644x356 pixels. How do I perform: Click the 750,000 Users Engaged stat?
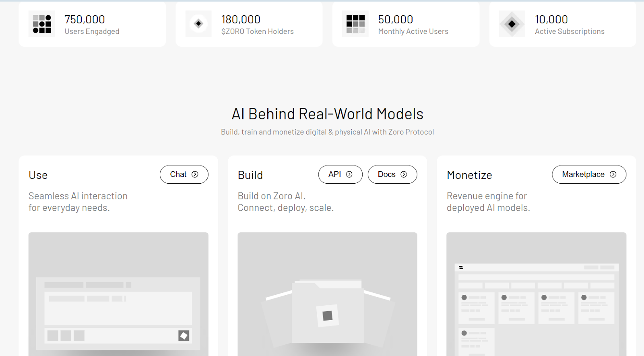pyautogui.click(x=85, y=19)
